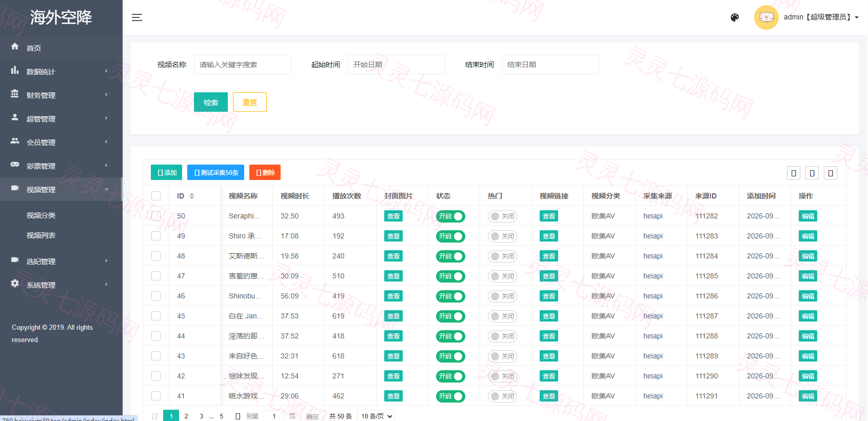Click 编辑 for row ID 46

[x=808, y=296]
